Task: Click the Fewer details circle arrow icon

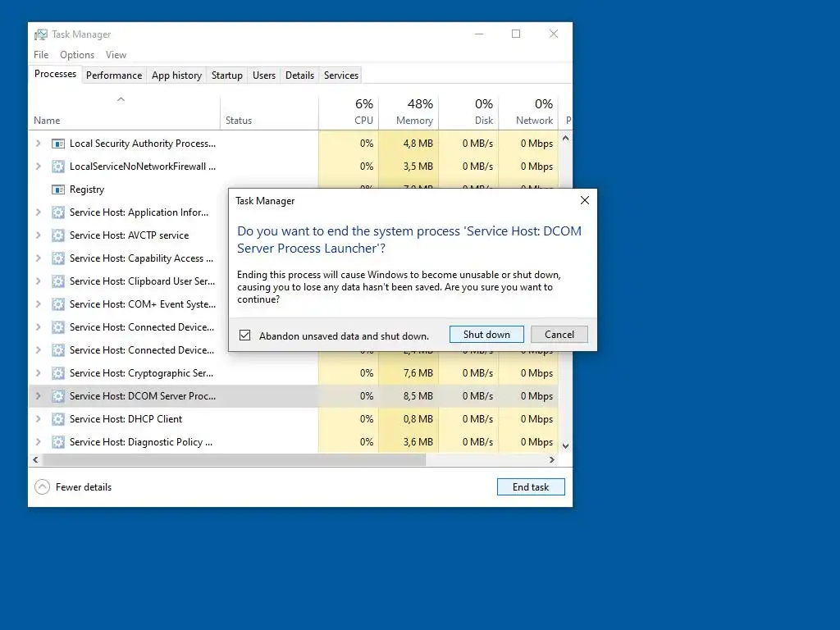Action: tap(42, 487)
